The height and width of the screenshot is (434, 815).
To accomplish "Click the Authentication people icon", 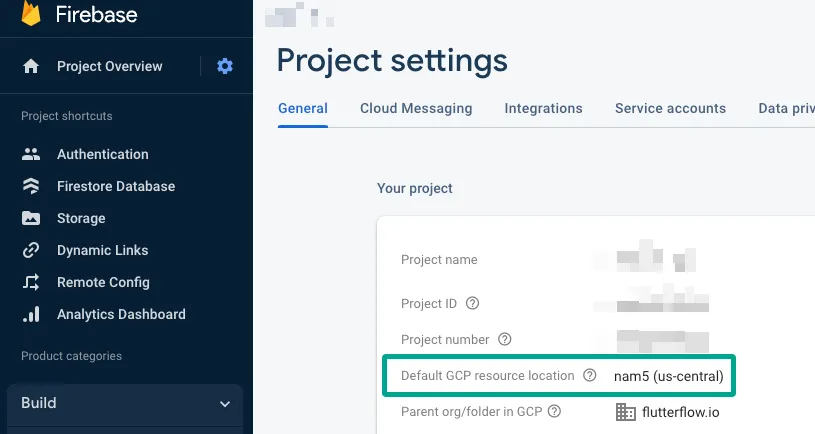I will [31, 154].
